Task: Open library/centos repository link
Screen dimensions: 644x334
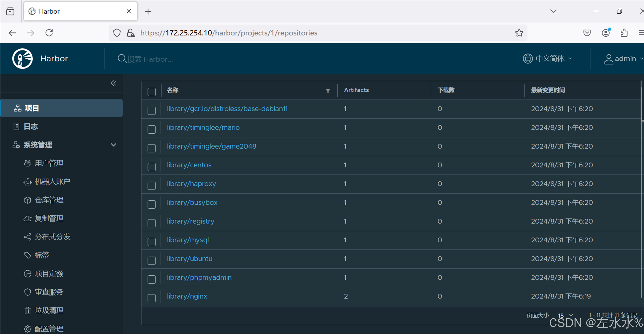Action: click(189, 165)
